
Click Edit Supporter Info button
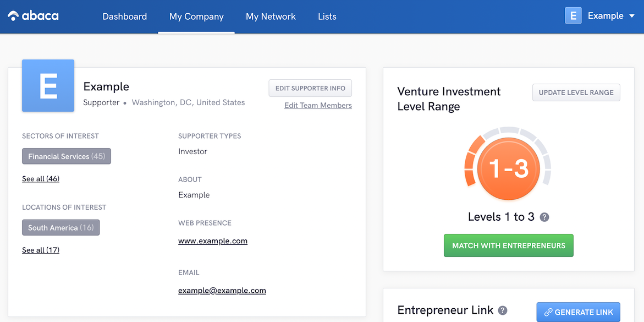tap(310, 88)
